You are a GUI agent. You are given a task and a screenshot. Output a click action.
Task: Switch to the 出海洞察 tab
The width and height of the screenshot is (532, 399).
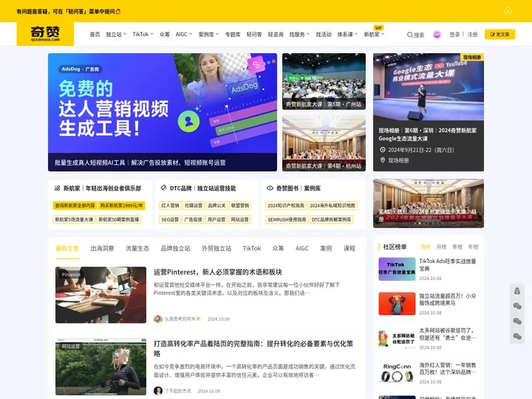(x=102, y=248)
